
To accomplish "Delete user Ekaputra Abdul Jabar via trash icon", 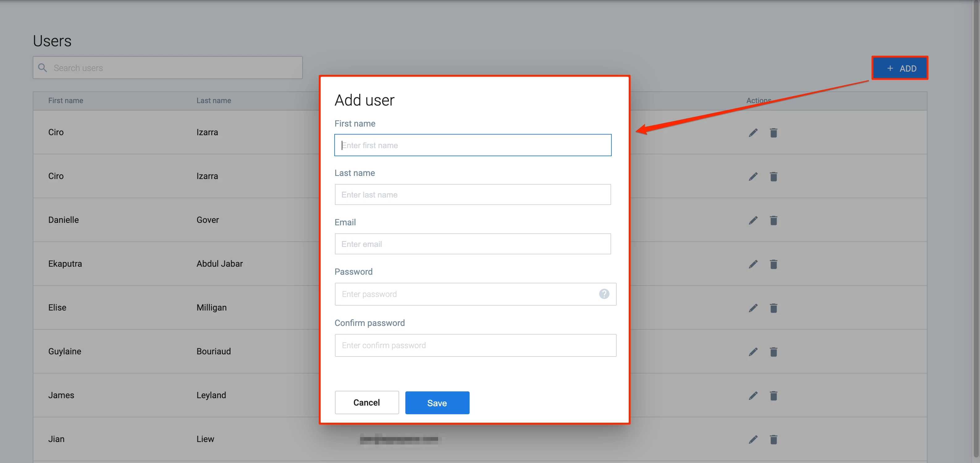I will click(773, 264).
